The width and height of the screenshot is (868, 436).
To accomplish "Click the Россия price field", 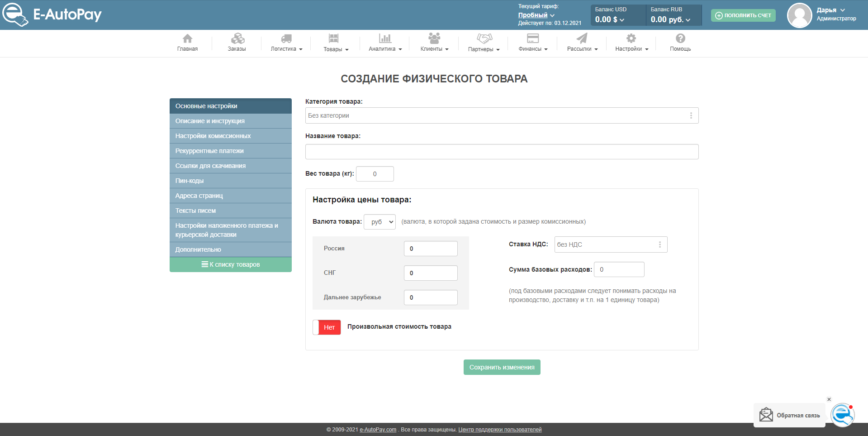I will pyautogui.click(x=431, y=249).
